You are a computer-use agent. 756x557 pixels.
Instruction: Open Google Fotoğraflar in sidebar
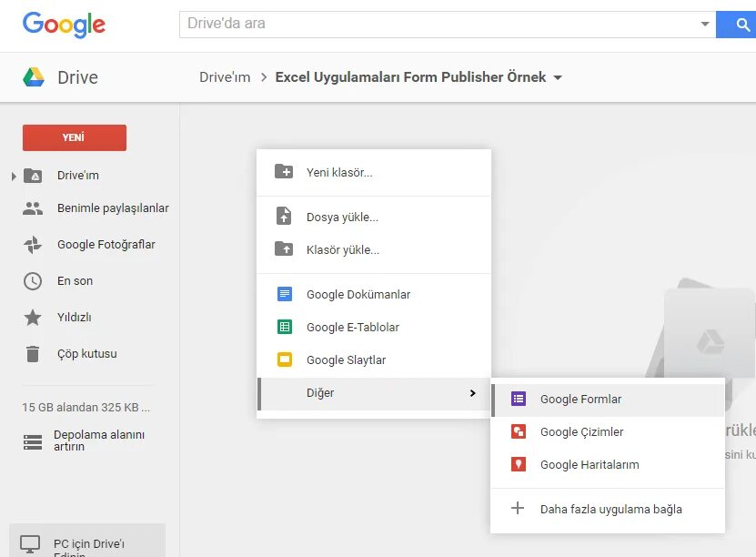106,245
